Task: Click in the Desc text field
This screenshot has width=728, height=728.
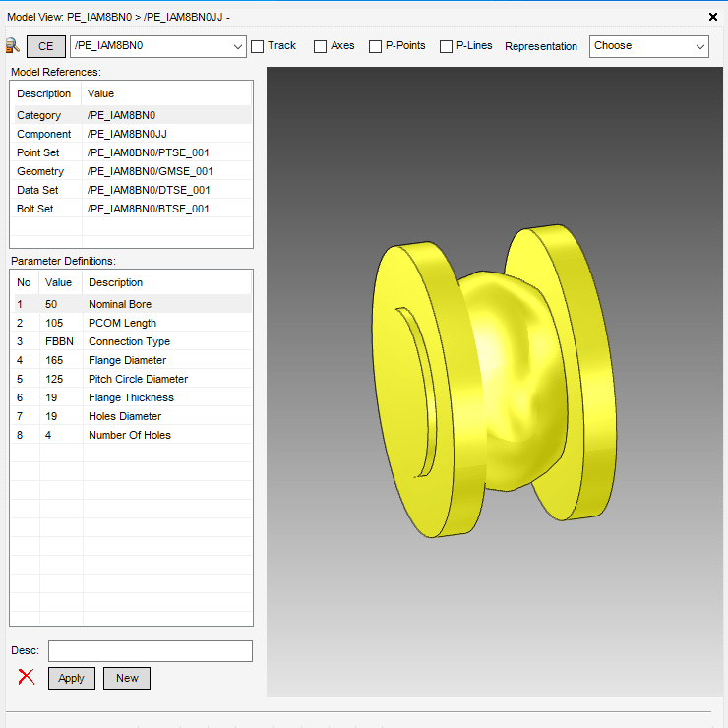Action: 151,651
